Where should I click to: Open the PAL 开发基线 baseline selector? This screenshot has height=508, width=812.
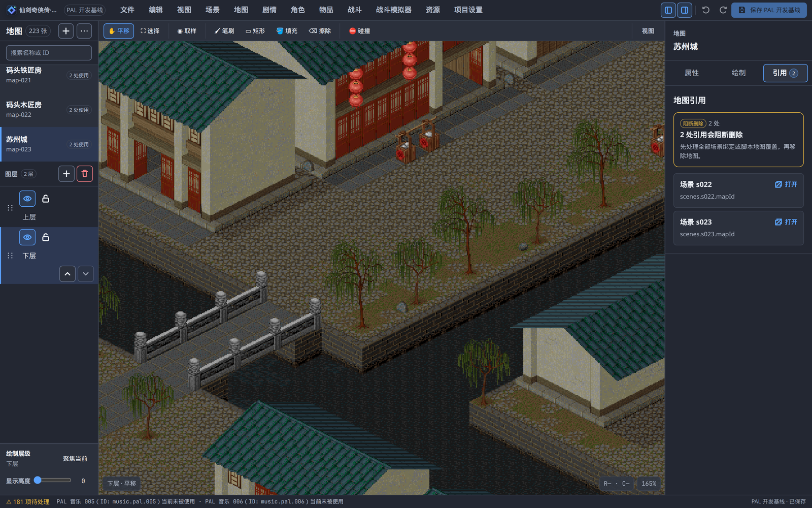85,10
